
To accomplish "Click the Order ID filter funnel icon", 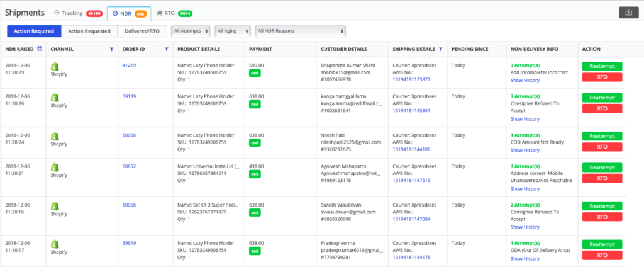I will (166, 49).
